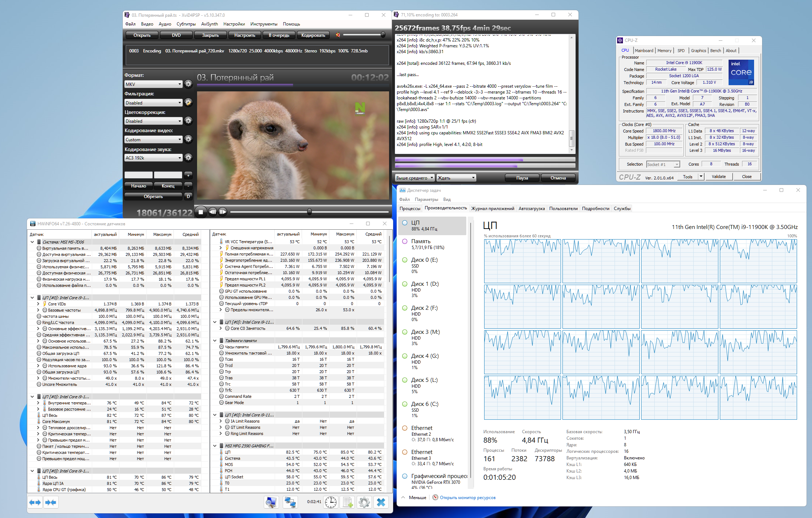Mute sound with the speaker icon
812x518 pixels.
(x=338, y=35)
